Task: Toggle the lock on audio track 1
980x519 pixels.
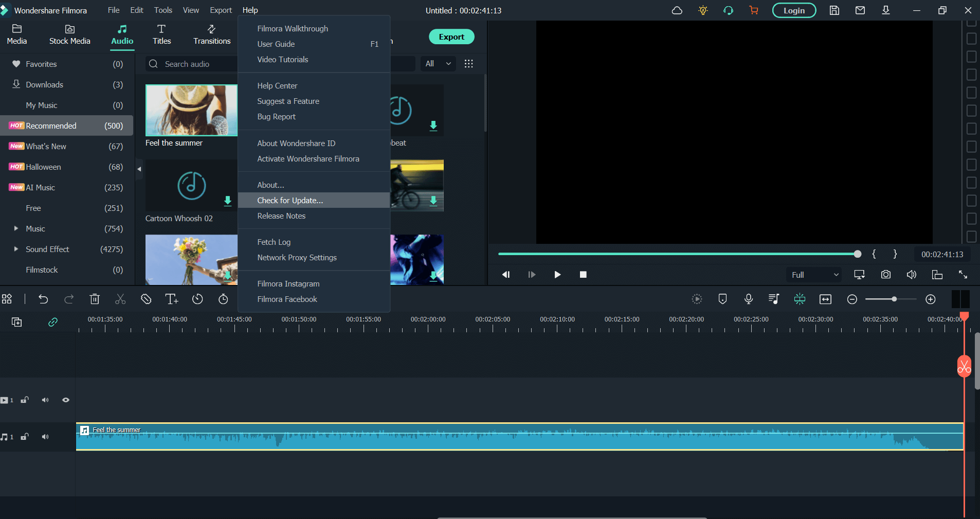Action: pos(24,437)
